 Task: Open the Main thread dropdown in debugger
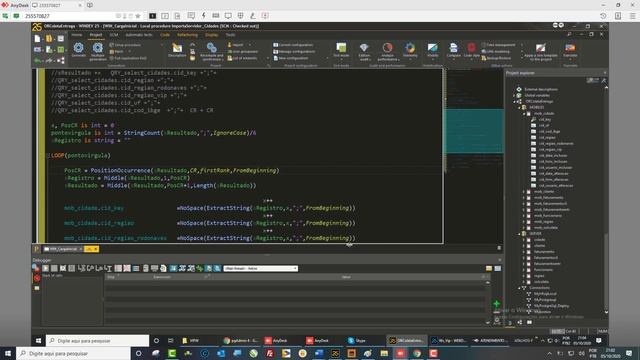pyautogui.click(x=260, y=268)
